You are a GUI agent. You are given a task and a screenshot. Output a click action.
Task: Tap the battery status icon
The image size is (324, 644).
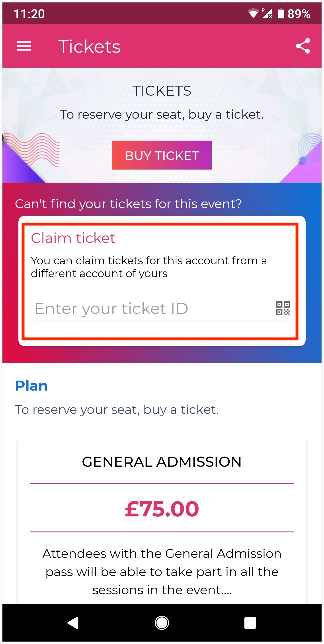click(281, 14)
